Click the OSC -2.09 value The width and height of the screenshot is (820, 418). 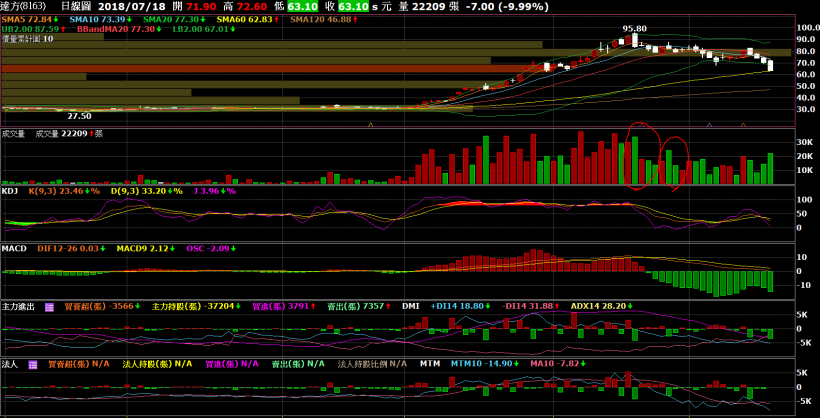(x=211, y=248)
